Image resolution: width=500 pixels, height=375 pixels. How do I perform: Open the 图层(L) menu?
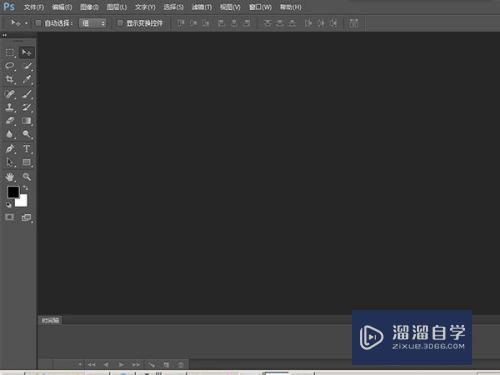pos(117,7)
